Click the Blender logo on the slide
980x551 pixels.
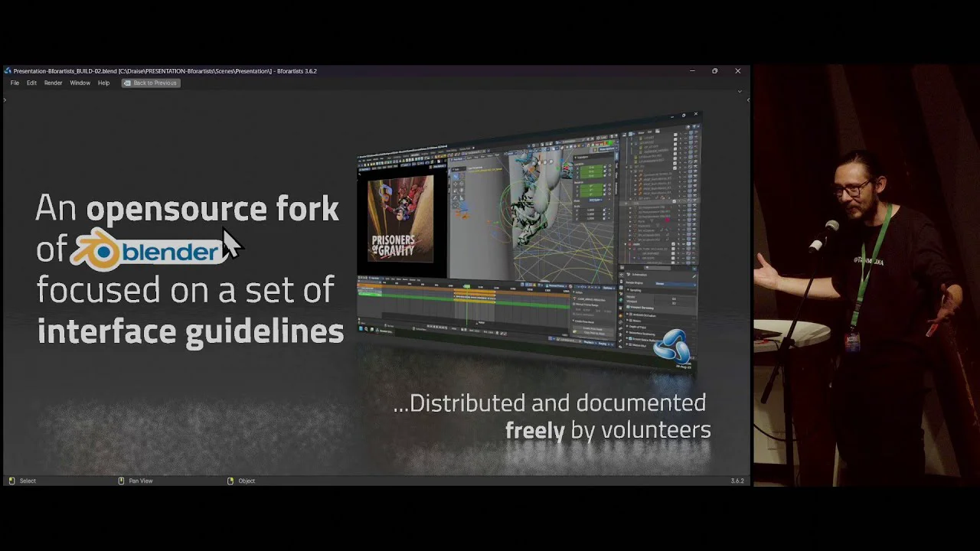point(148,249)
